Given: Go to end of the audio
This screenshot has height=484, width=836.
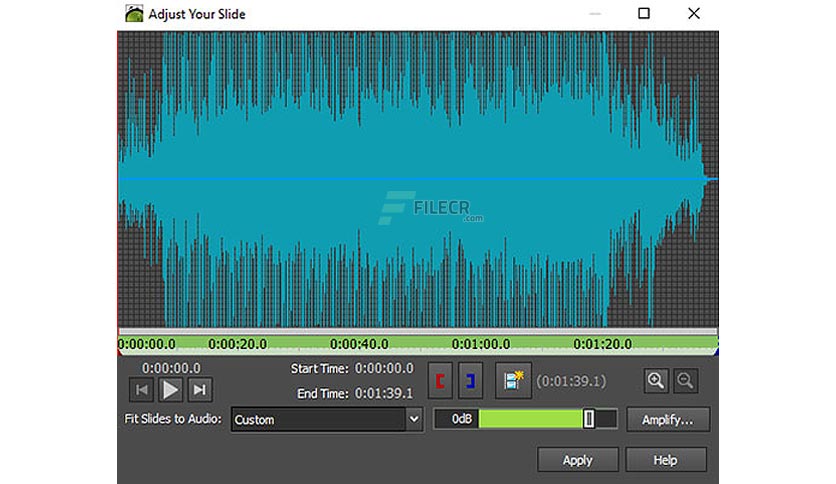Looking at the screenshot, I should [x=200, y=390].
